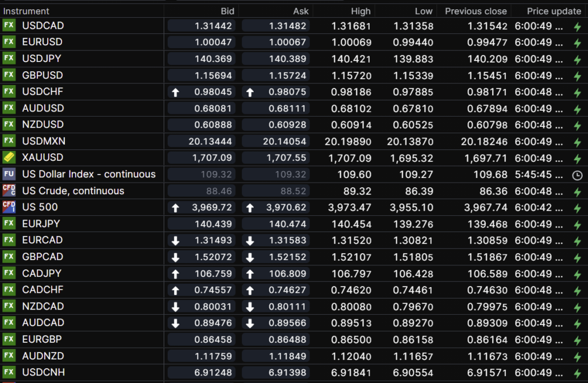The width and height of the screenshot is (588, 383).
Task: Click the USDMXN bid price 20.13444
Action: 202,141
